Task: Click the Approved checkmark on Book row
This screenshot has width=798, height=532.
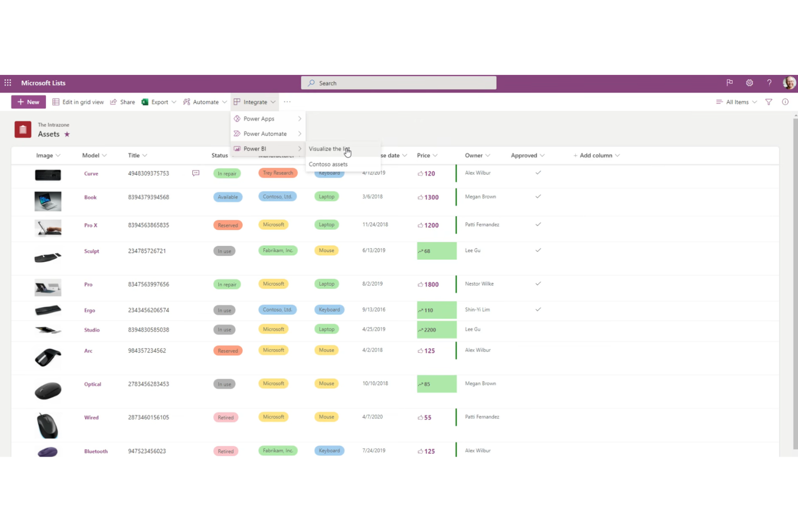Action: 538,196
